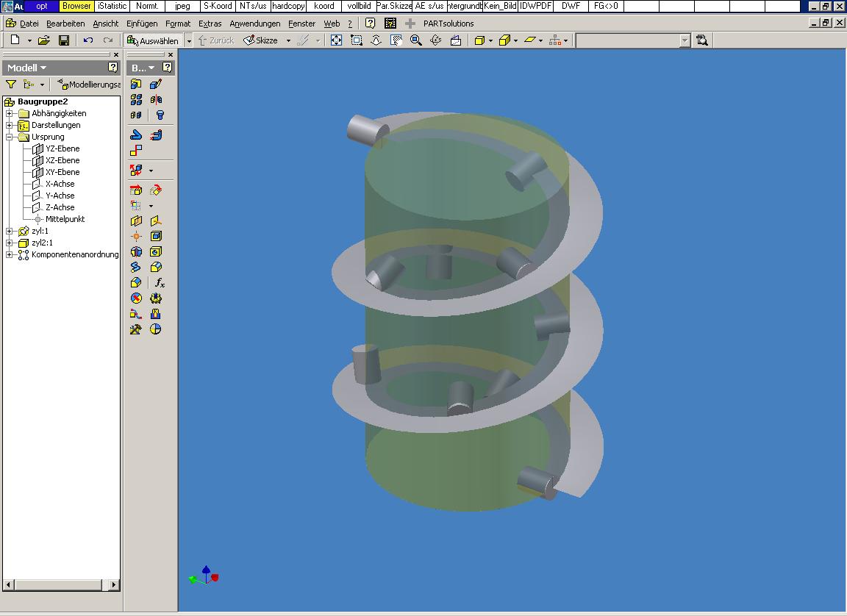
Task: Click the New document icon
Action: tap(15, 40)
